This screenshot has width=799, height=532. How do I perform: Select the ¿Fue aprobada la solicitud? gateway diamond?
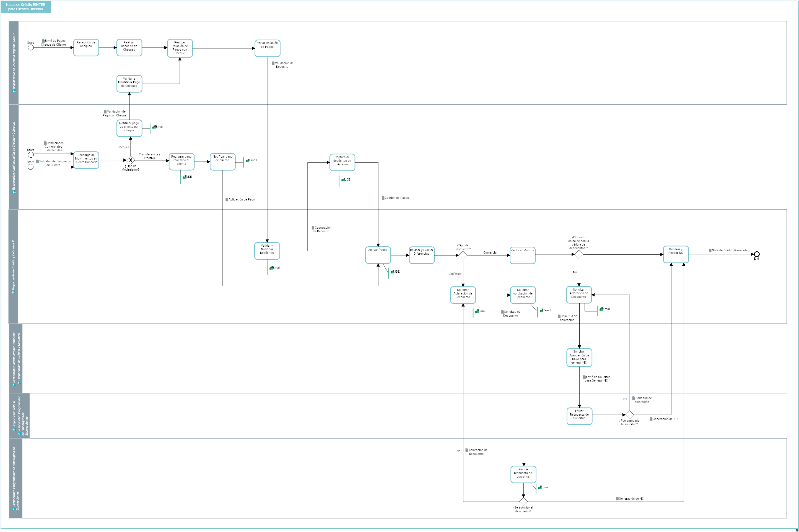(x=630, y=415)
